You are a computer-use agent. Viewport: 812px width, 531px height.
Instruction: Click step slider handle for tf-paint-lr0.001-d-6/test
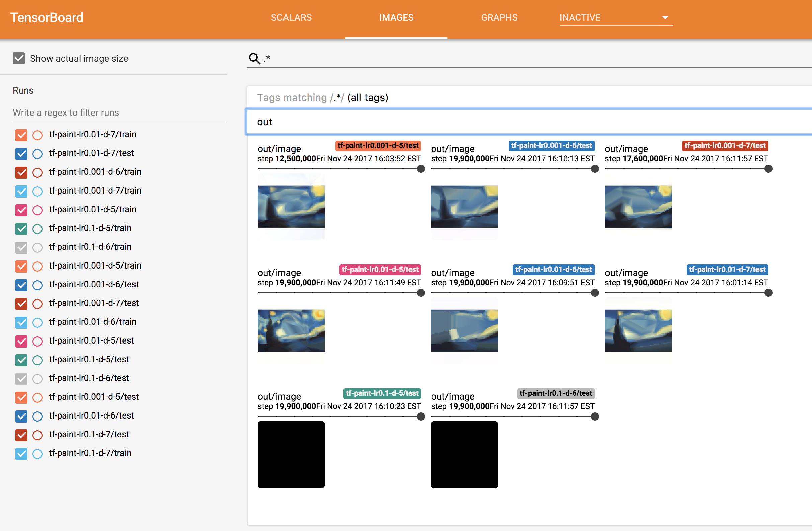[x=595, y=169]
